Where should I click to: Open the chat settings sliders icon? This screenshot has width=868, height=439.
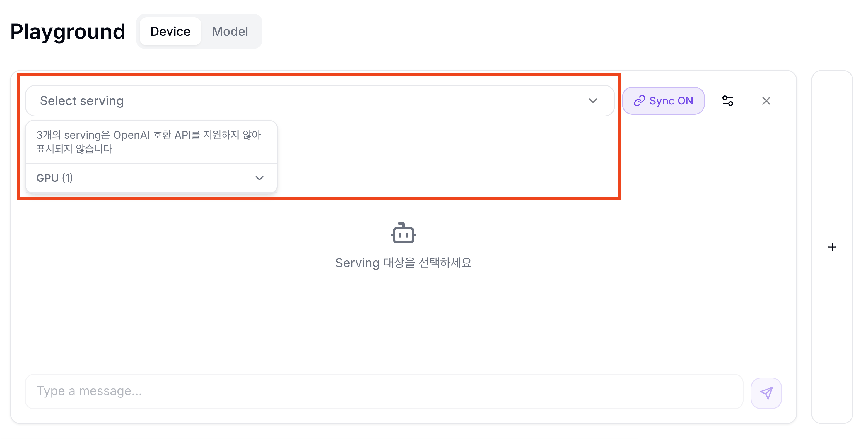[727, 101]
